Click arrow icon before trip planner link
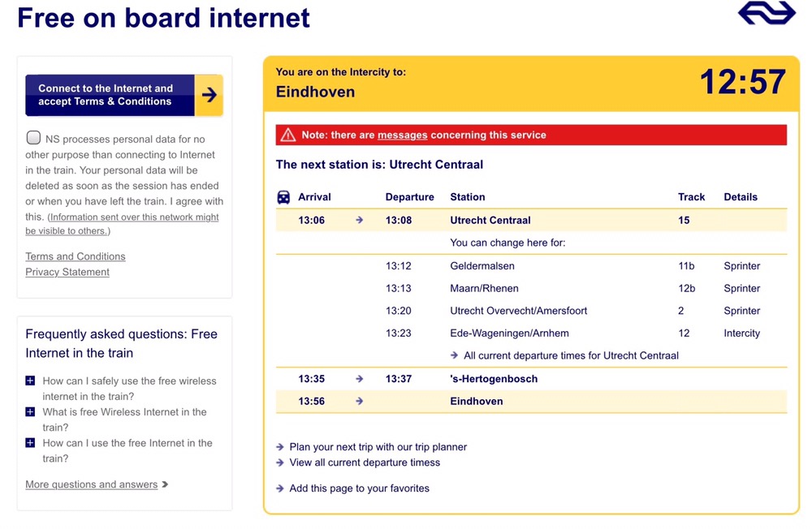 [x=280, y=447]
